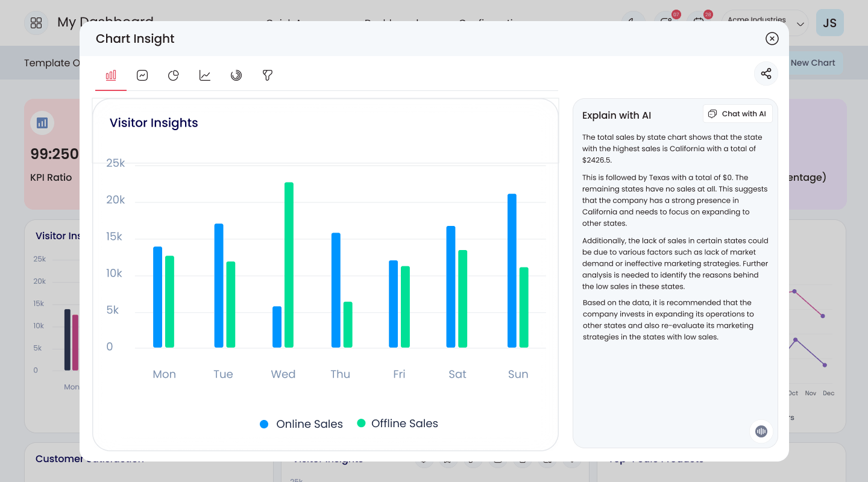
Task: Choose the funnel chart type icon
Action: pyautogui.click(x=268, y=75)
